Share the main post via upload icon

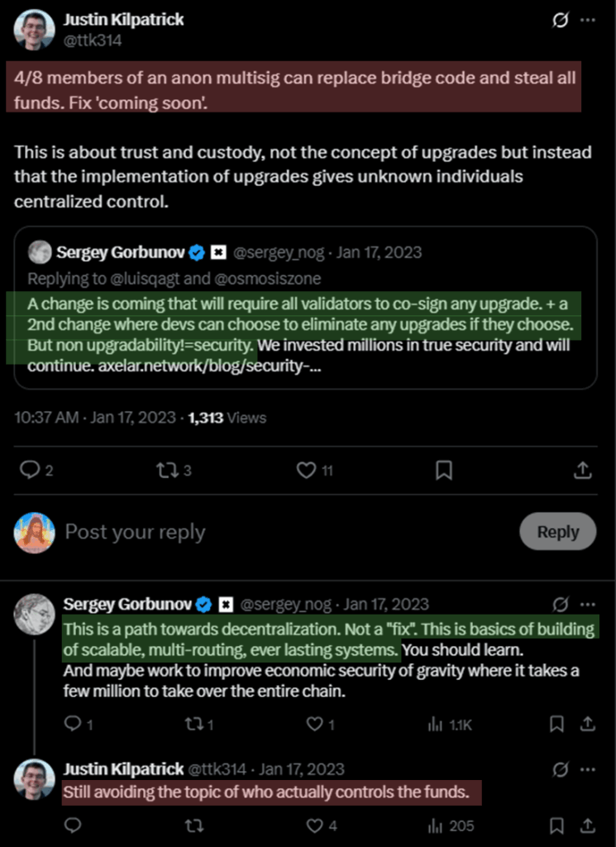tap(582, 470)
